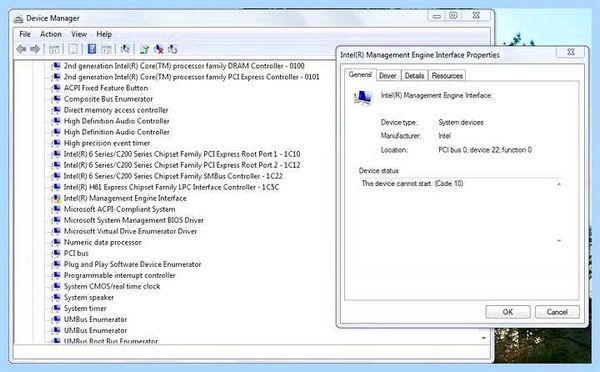Select H61 Express LPC Interface Controller - 1C5C

tap(171, 188)
